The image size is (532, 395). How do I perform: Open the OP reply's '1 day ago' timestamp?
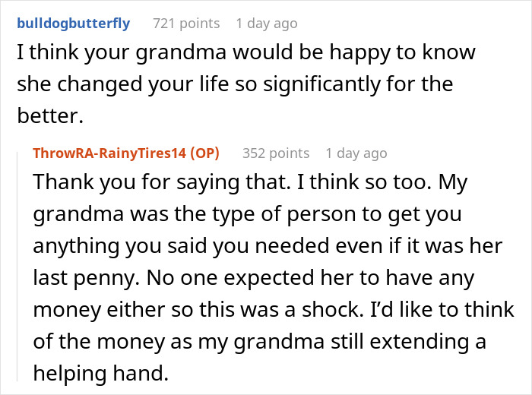point(356,153)
